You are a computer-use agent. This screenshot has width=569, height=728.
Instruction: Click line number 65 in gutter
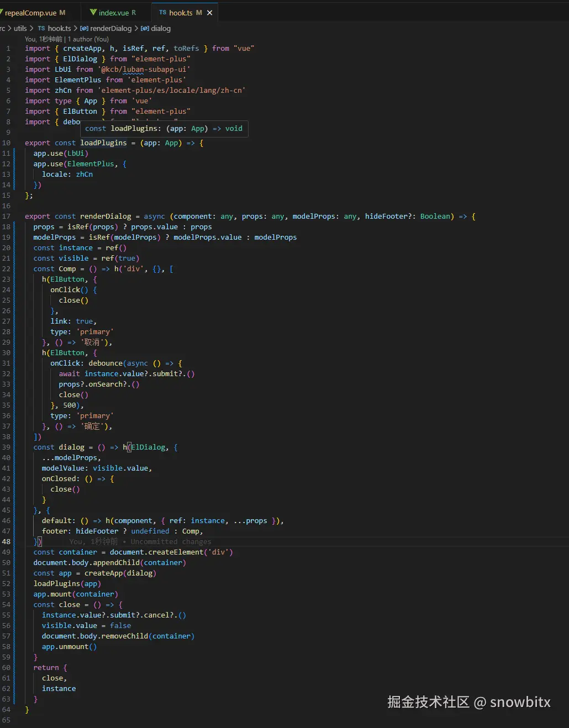coord(6,720)
